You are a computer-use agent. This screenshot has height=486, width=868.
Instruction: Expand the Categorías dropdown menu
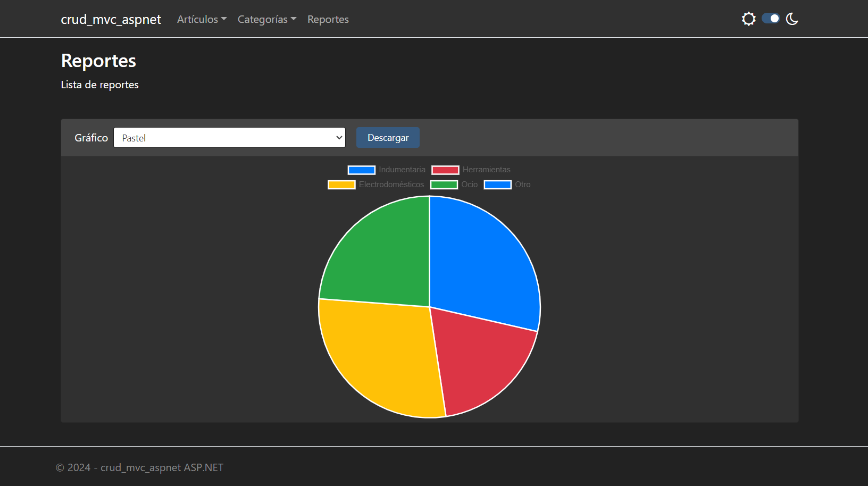pyautogui.click(x=267, y=19)
